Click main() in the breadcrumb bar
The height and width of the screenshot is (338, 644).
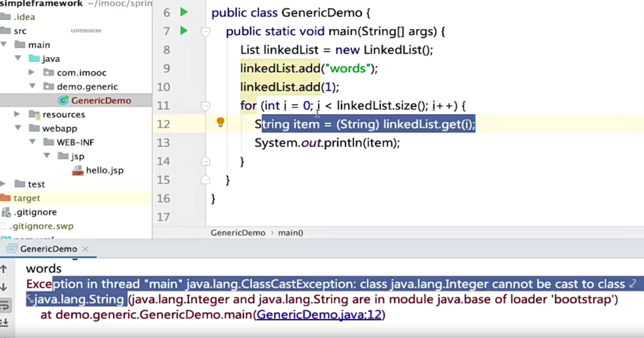point(290,233)
